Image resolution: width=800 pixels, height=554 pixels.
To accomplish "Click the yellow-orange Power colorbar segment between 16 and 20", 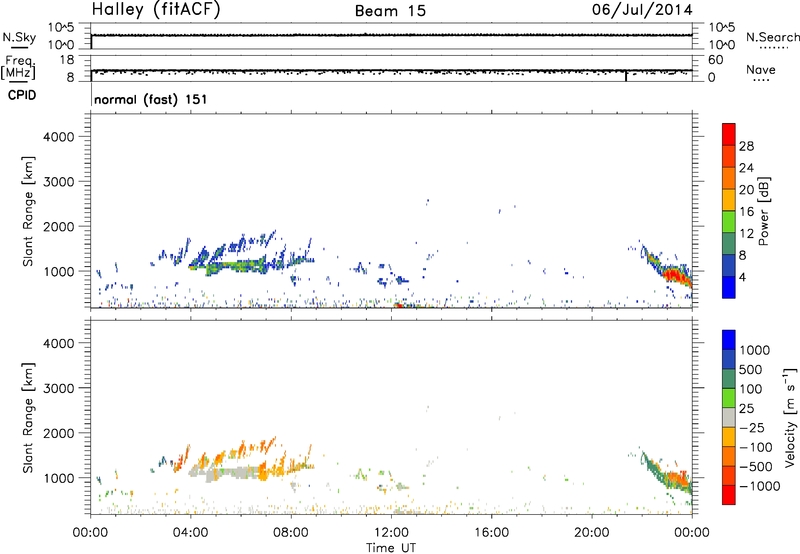I will point(729,199).
